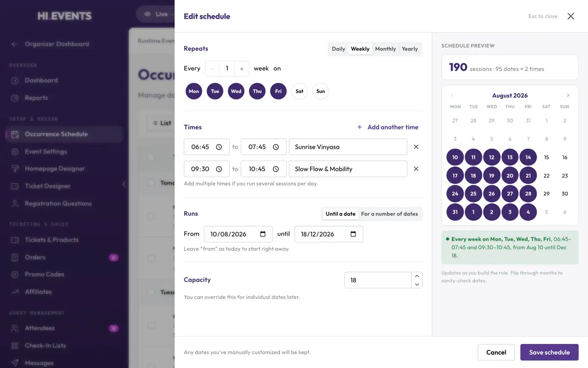
Task: Click the Capacity field showing 18
Action: [x=378, y=280]
